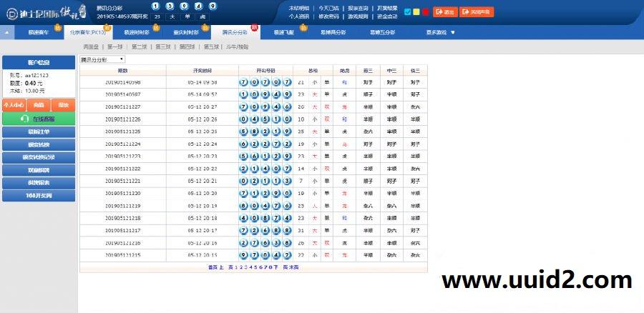The image size is (644, 313).
Task: Click the 个人中心 button in the sidebar
Action: click(14, 105)
